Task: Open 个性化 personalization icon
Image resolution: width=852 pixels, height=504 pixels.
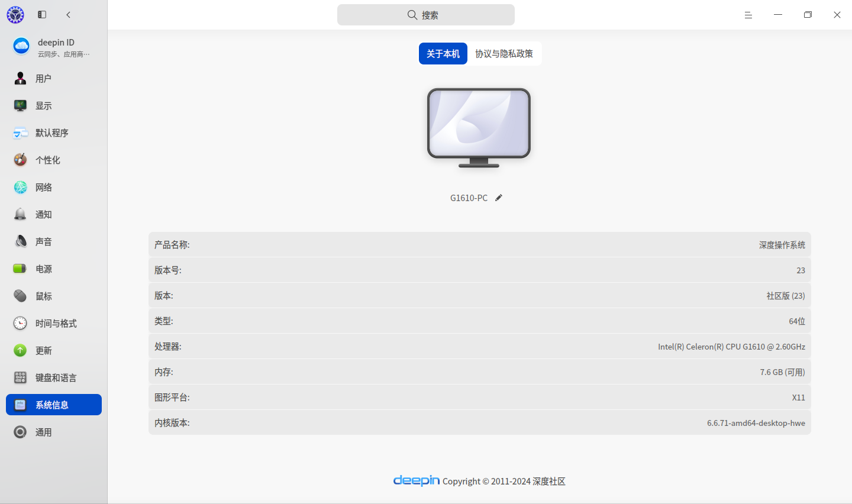Action: pos(20,160)
